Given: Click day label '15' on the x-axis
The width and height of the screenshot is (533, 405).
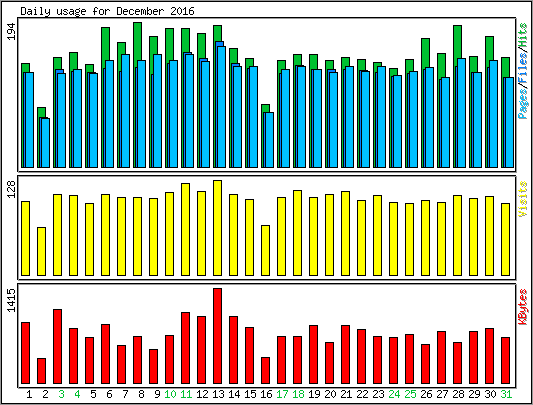Looking at the screenshot, I should 250,394.
